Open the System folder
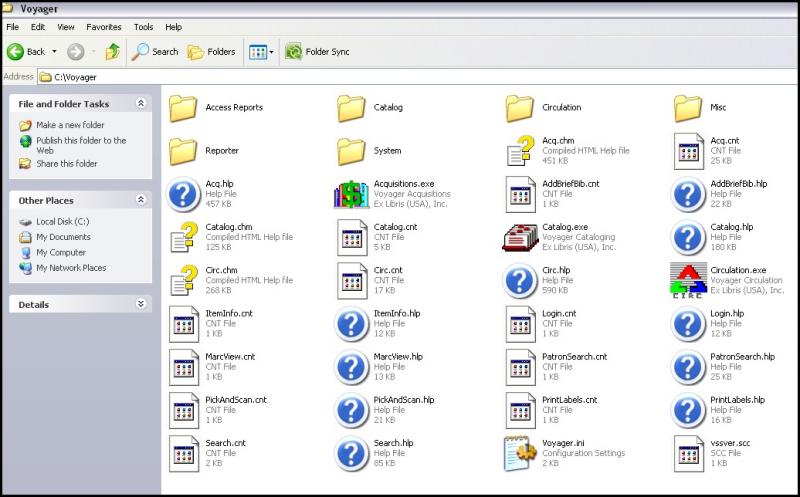Image resolution: width=800 pixels, height=497 pixels. (352, 151)
